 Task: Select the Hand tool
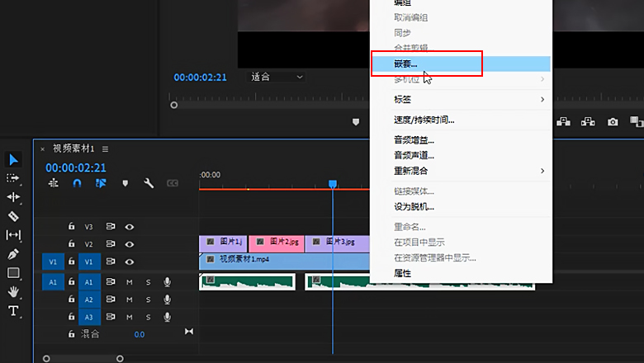pyautogui.click(x=13, y=292)
